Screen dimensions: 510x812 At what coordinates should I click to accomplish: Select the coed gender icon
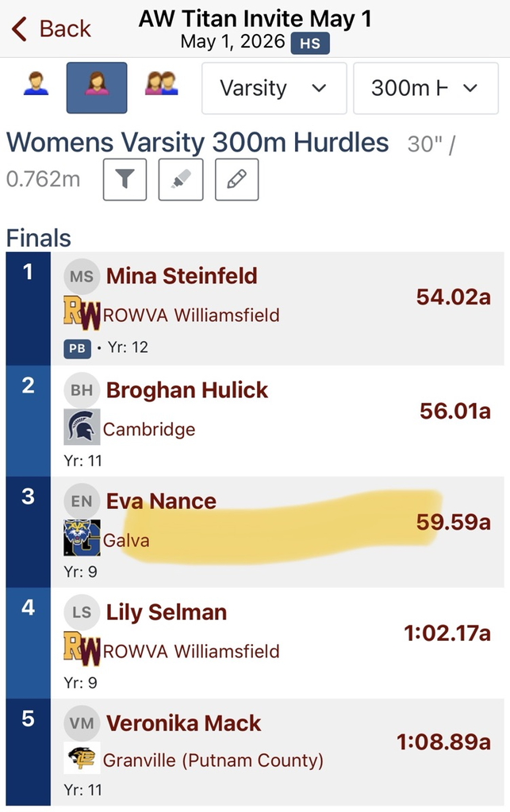click(x=162, y=84)
